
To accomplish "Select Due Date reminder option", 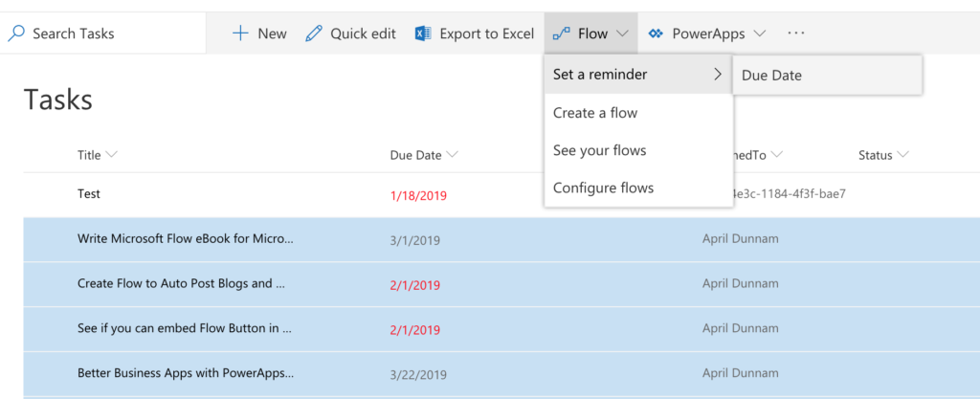I will click(x=771, y=76).
